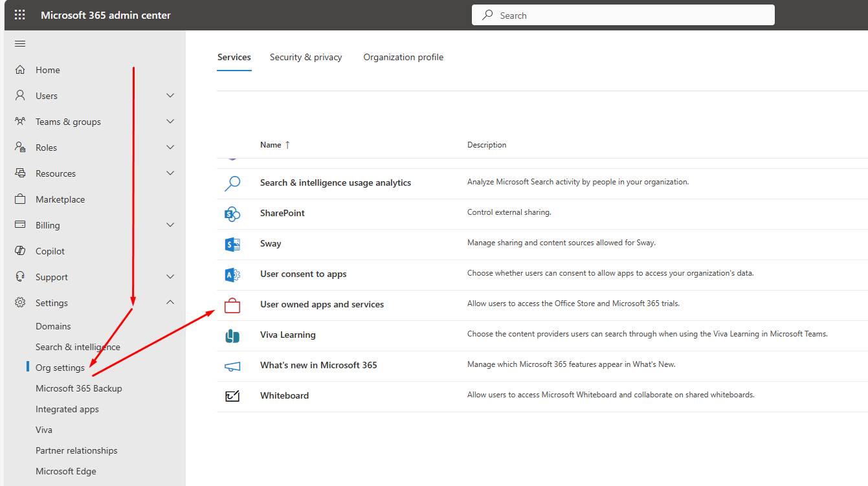This screenshot has height=486, width=868.
Task: Open Whiteboard service settings
Action: click(x=284, y=395)
